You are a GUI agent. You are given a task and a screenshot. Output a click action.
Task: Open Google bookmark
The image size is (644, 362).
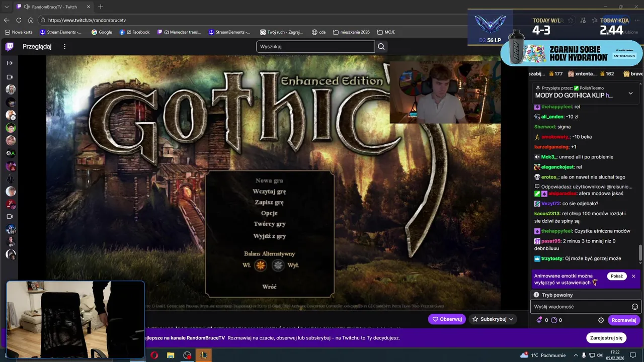coord(102,32)
